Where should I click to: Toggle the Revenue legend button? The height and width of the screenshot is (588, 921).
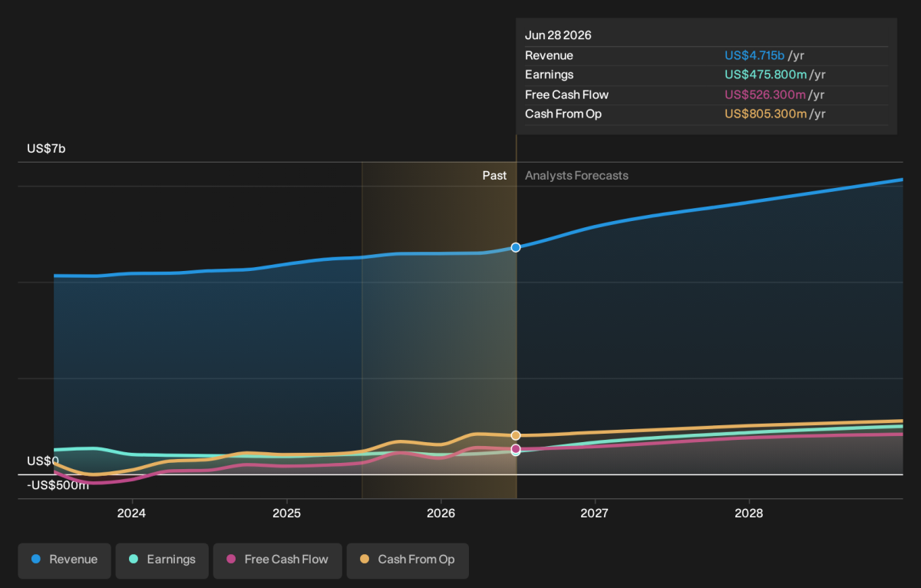tap(64, 560)
